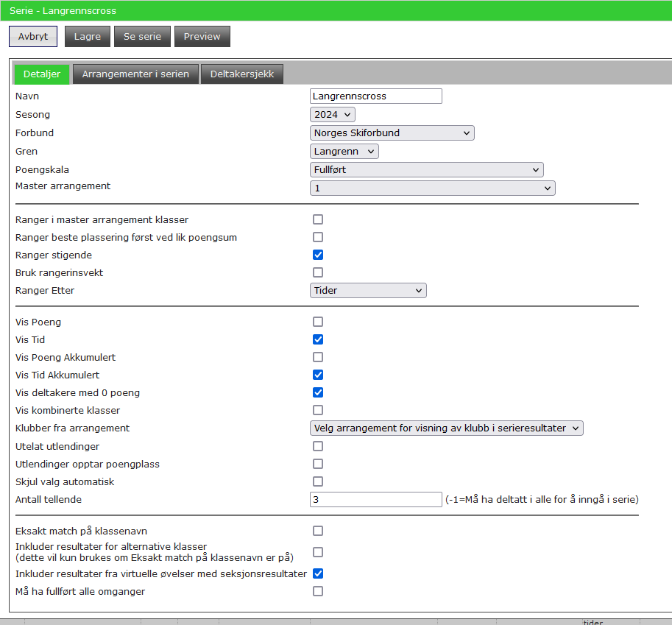672x625 pixels.
Task: Save the series with Lagre
Action: [88, 36]
